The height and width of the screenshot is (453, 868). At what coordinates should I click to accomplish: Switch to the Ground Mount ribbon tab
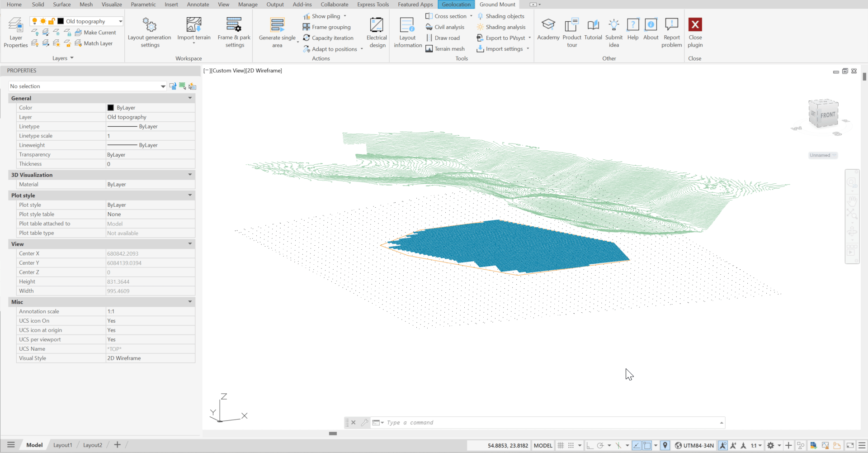click(x=497, y=5)
